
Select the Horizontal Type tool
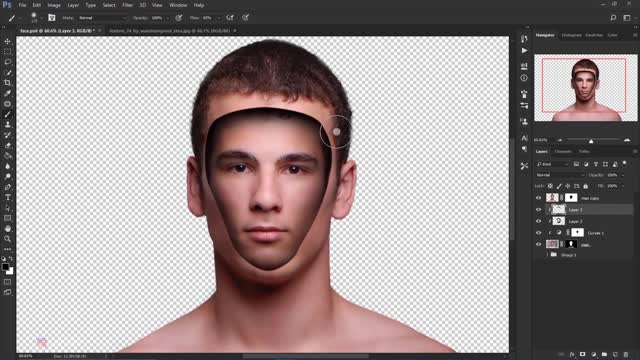(x=7, y=198)
